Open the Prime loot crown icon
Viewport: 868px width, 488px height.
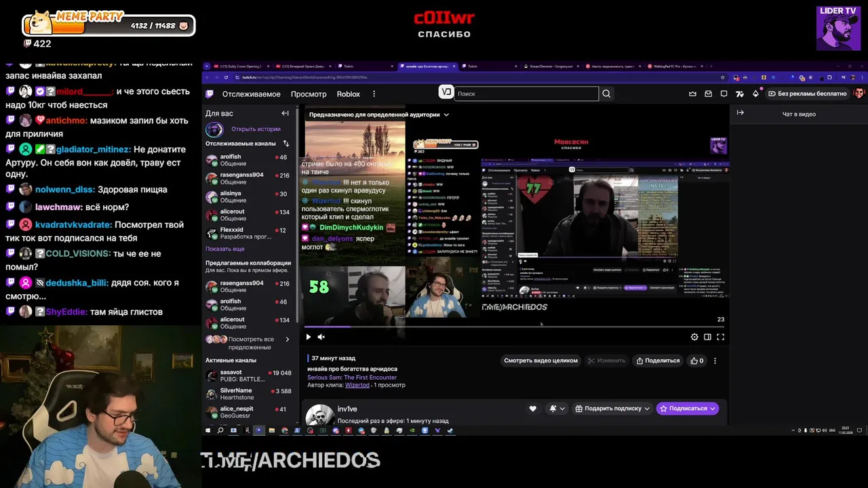pyautogui.click(x=692, y=94)
